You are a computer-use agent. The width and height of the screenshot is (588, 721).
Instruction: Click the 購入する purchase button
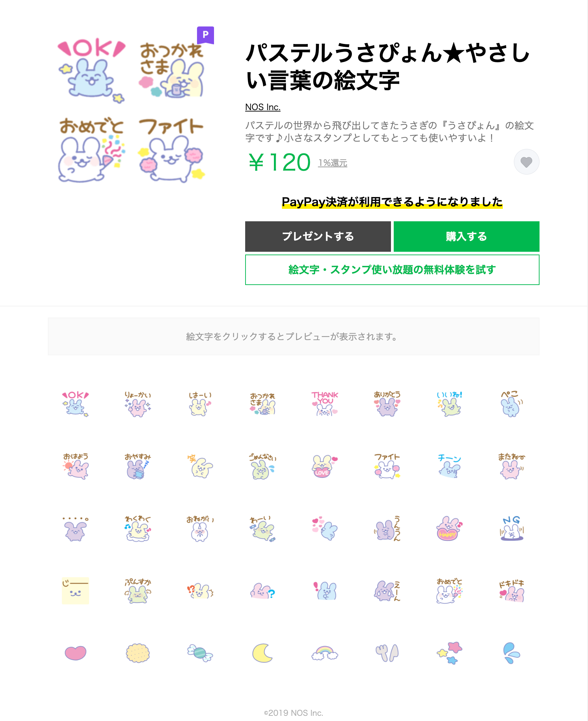(466, 237)
